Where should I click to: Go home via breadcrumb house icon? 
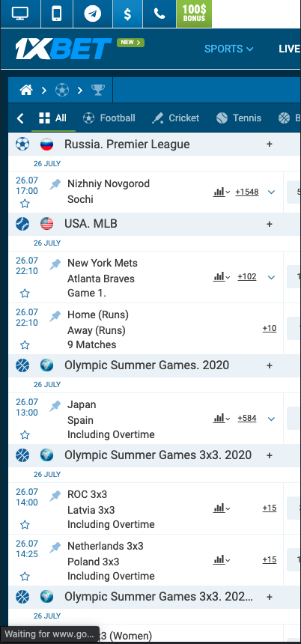26,90
